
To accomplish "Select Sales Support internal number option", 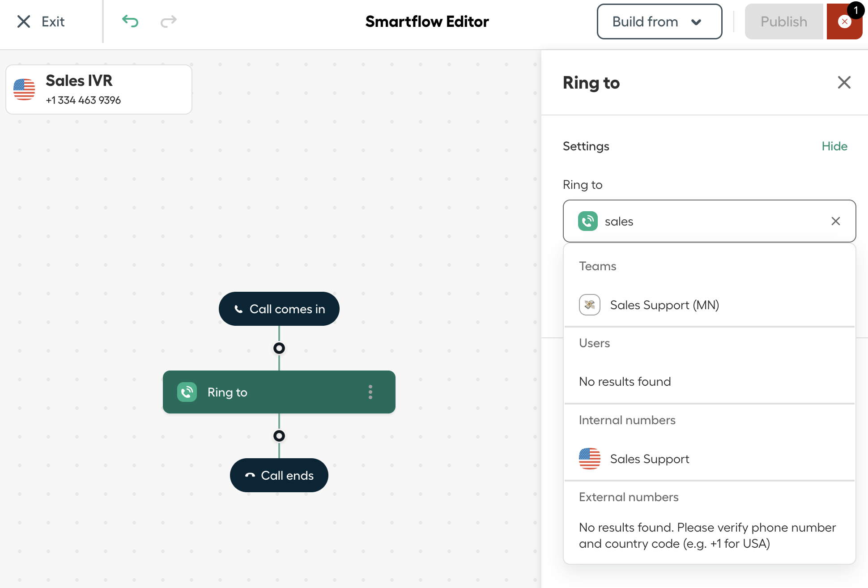I will 710,459.
